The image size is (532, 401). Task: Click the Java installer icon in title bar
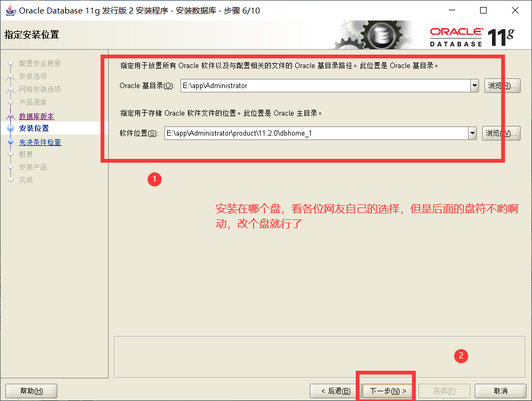tap(11, 10)
